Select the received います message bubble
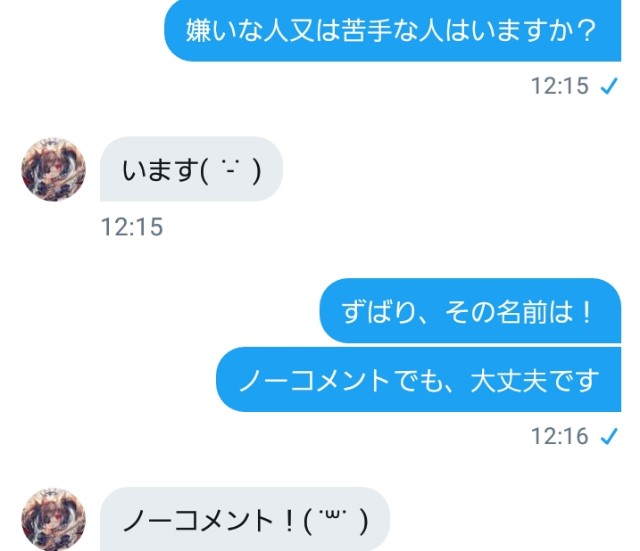 click(x=191, y=169)
